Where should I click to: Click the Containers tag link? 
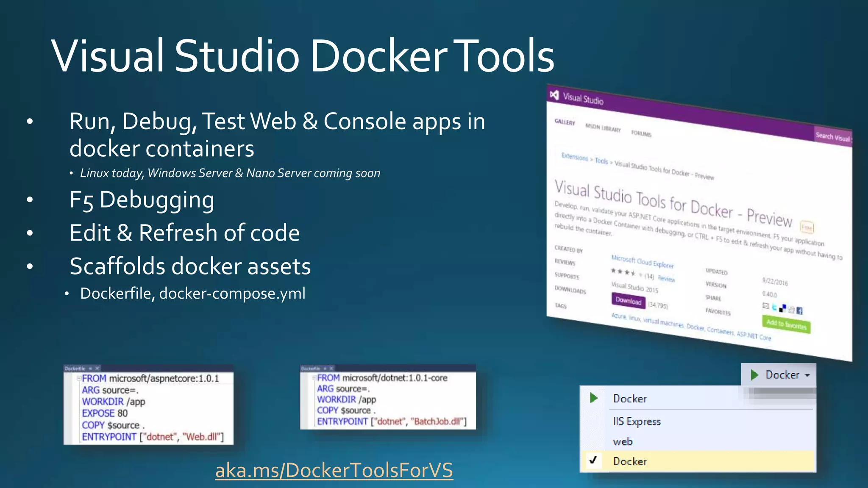tap(720, 331)
